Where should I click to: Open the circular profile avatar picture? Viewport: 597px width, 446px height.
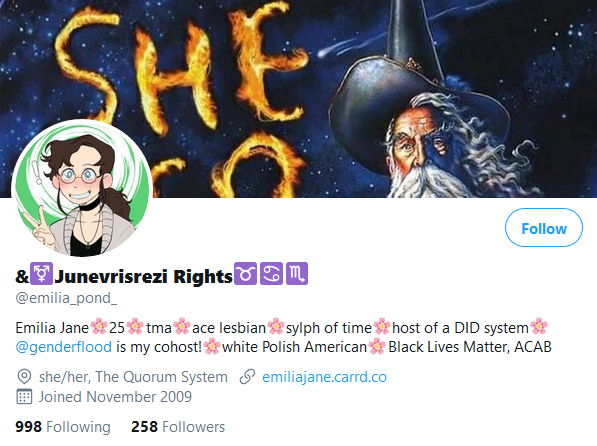click(x=82, y=189)
